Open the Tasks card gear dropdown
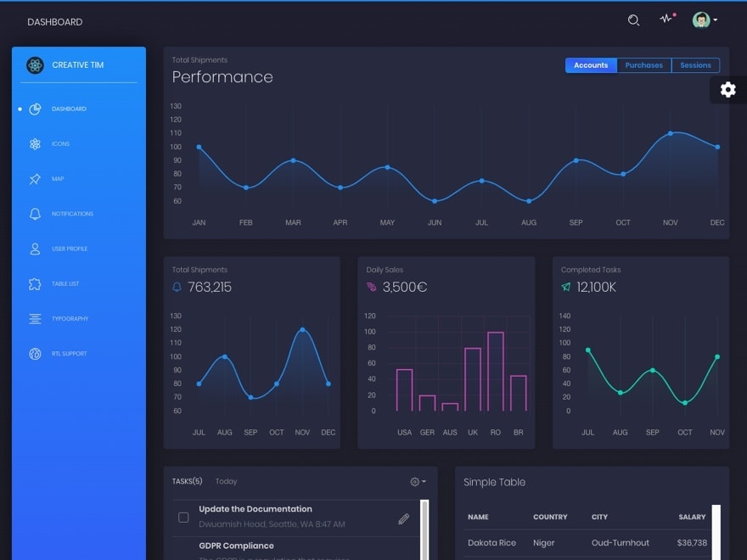Image resolution: width=747 pixels, height=560 pixels. pos(418,482)
